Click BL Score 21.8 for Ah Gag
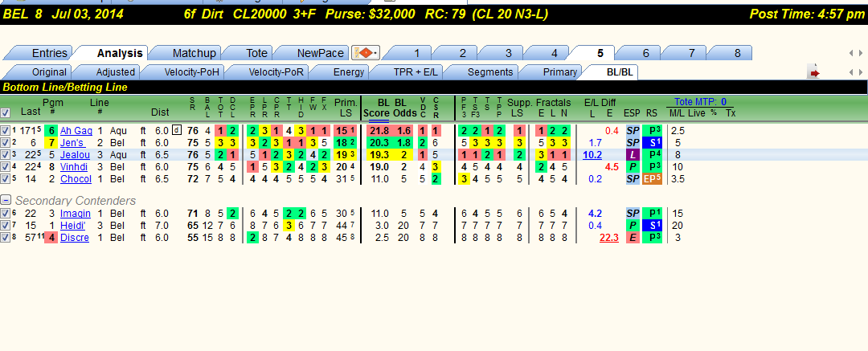The height and width of the screenshot is (351, 868). point(379,131)
